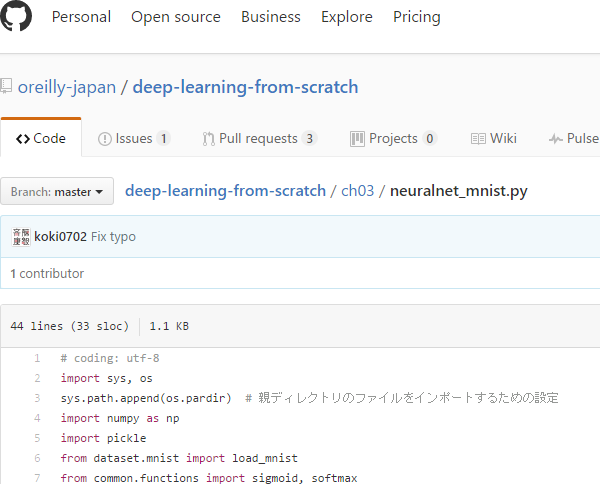Open the deep-learning-from-scratch repository title link

pyautogui.click(x=245, y=87)
